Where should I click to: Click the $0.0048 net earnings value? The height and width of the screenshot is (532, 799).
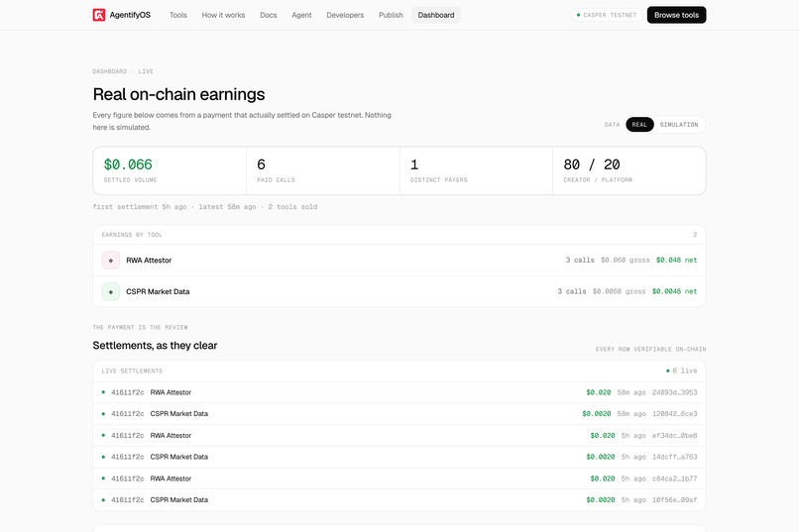point(674,291)
